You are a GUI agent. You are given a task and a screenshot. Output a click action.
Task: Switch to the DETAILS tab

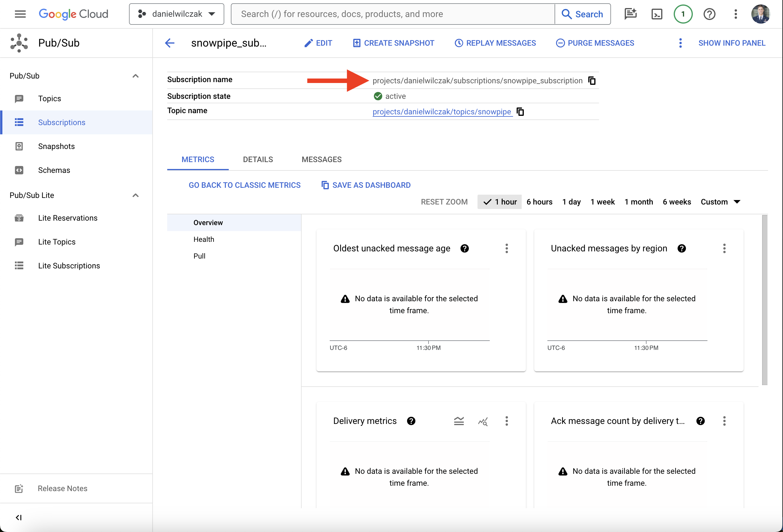point(258,160)
